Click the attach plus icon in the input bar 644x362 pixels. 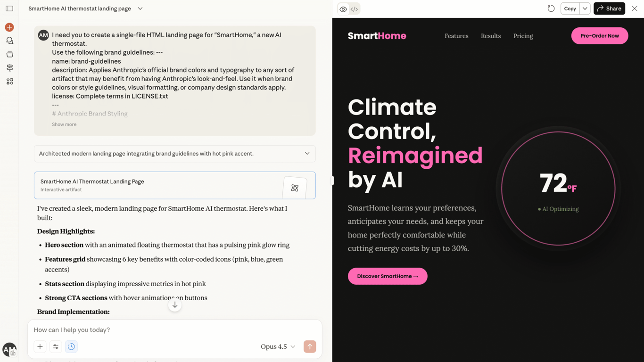[40, 346]
